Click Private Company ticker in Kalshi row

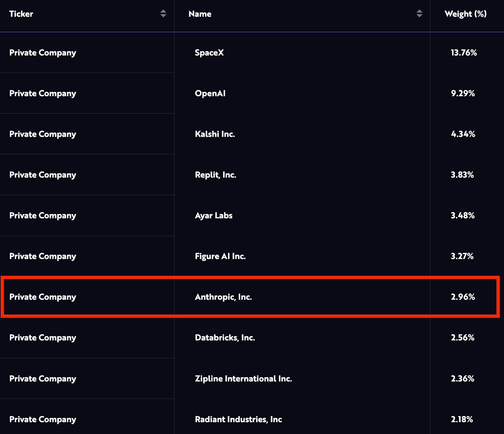43,134
